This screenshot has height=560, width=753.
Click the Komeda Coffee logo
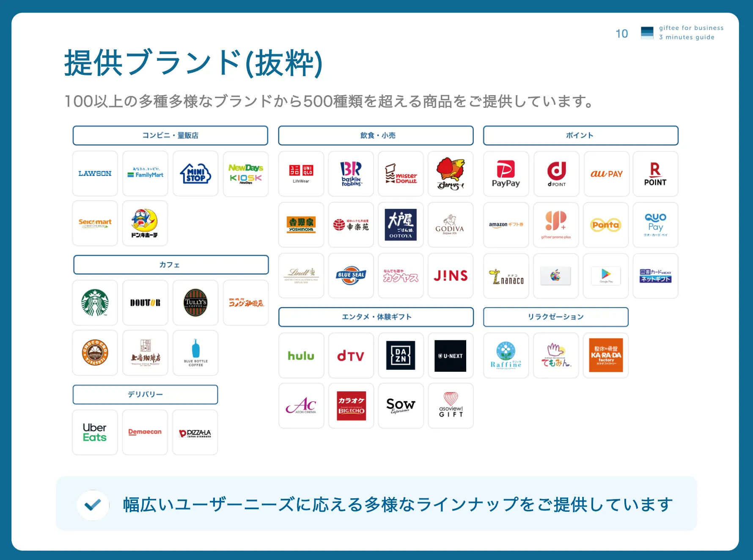[x=246, y=302]
